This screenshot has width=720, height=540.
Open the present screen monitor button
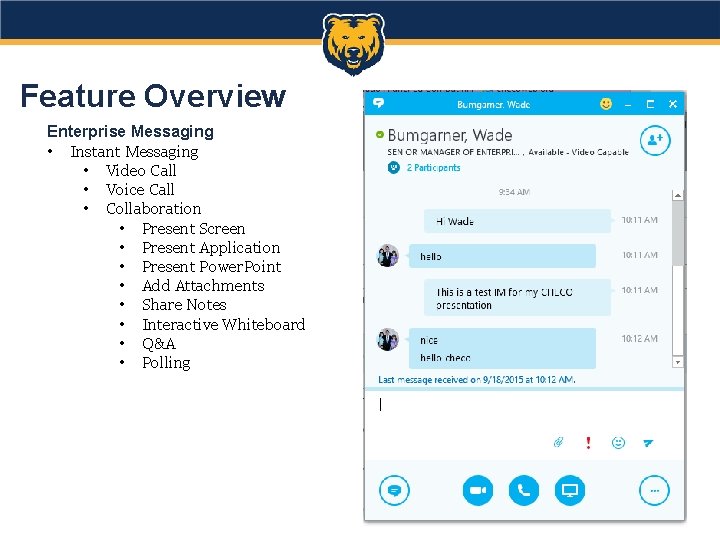[x=570, y=490]
